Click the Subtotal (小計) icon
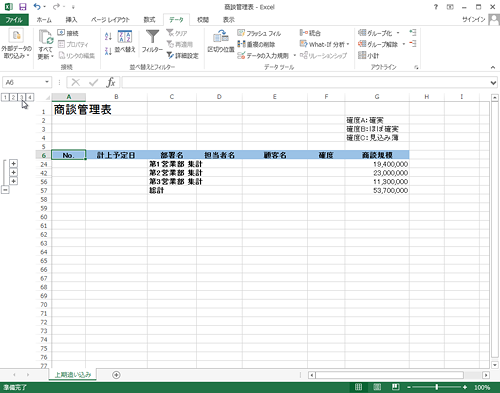This screenshot has width=500, height=393. coord(362,55)
